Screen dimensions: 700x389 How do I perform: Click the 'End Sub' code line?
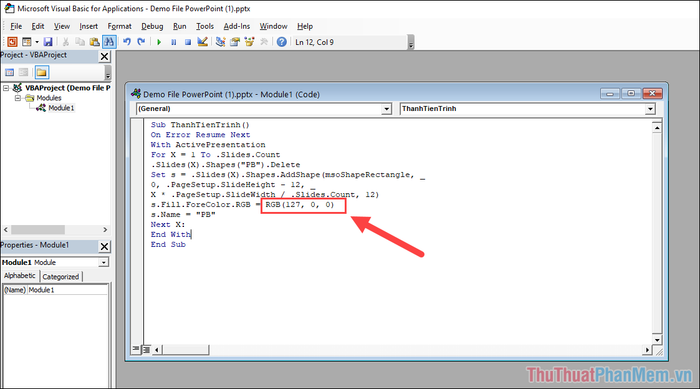tap(168, 244)
